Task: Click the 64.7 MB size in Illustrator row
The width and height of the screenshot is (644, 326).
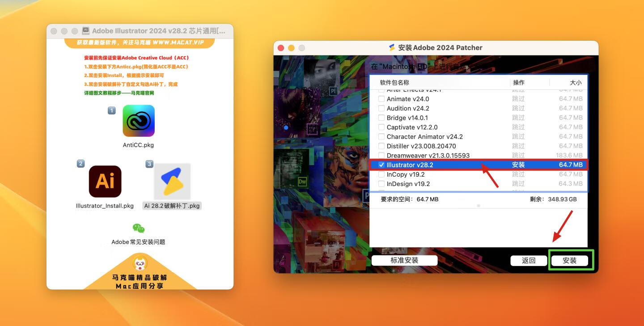Action: (x=571, y=165)
